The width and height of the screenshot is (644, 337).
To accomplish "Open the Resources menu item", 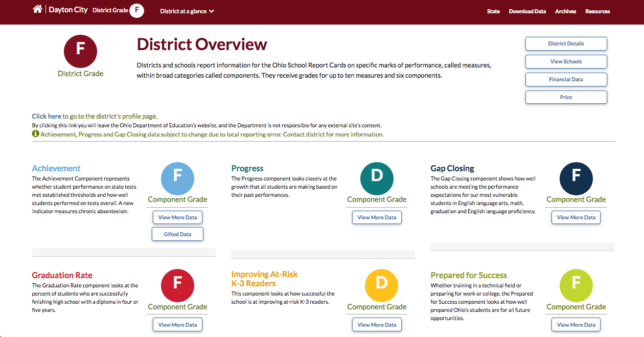I will click(597, 11).
